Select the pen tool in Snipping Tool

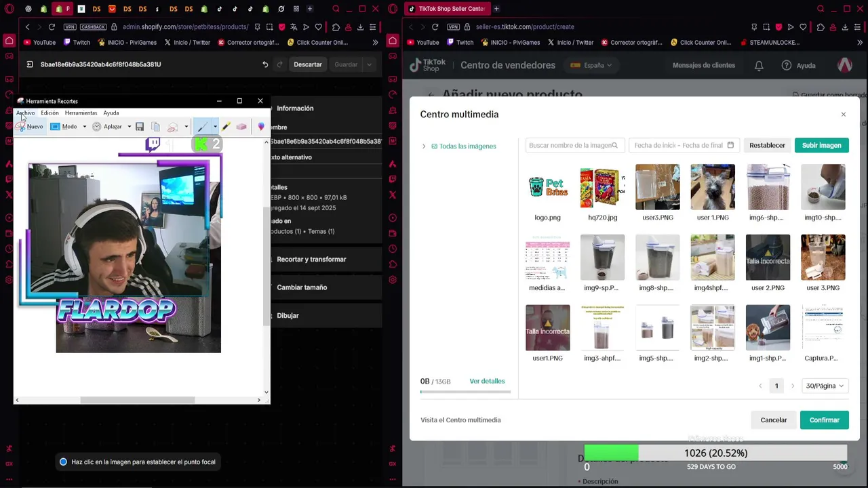point(202,127)
